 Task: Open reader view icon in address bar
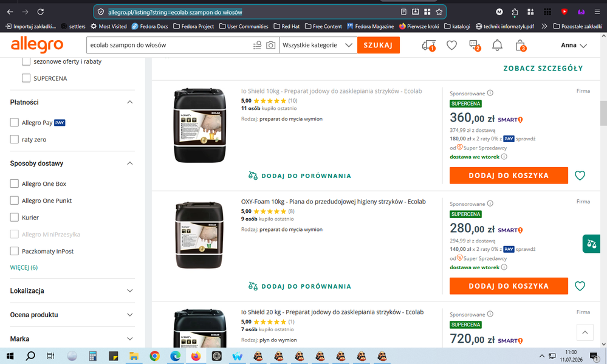(x=403, y=12)
